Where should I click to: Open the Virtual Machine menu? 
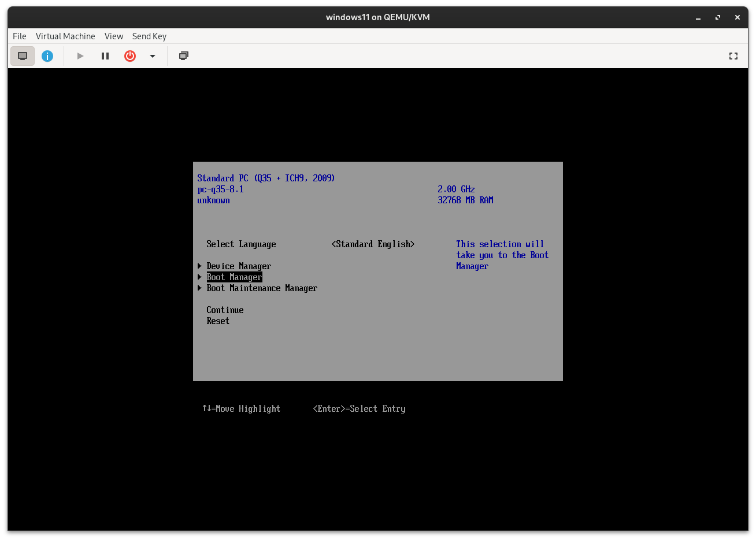tap(65, 36)
